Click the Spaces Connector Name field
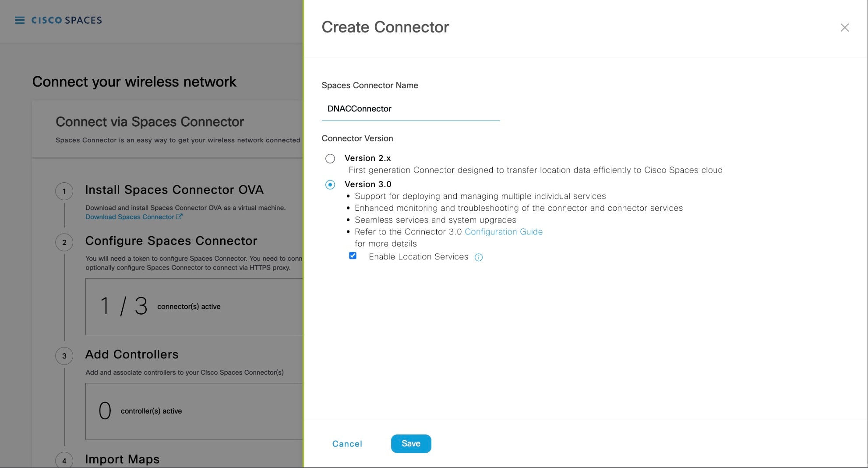Screen dimensions: 868x468 click(x=410, y=109)
